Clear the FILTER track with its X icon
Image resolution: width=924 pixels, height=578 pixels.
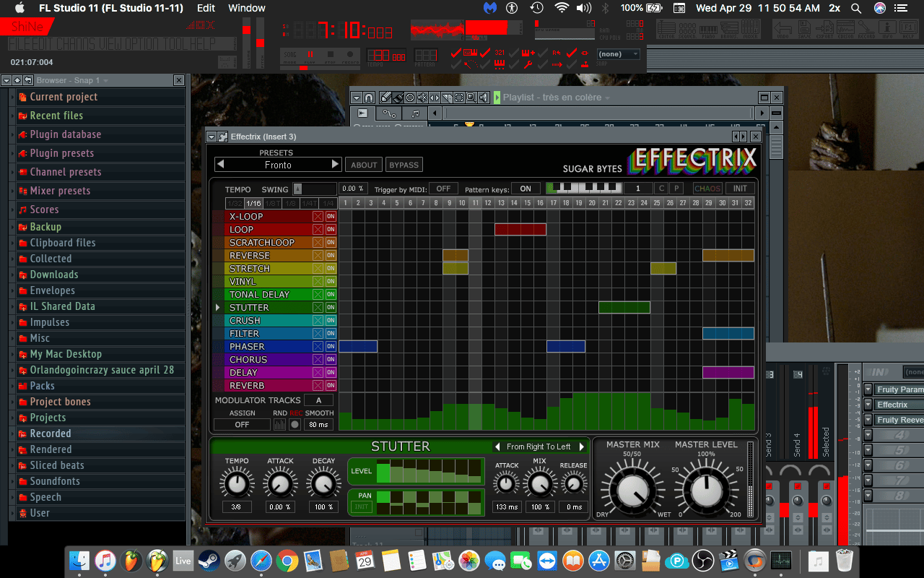318,334
